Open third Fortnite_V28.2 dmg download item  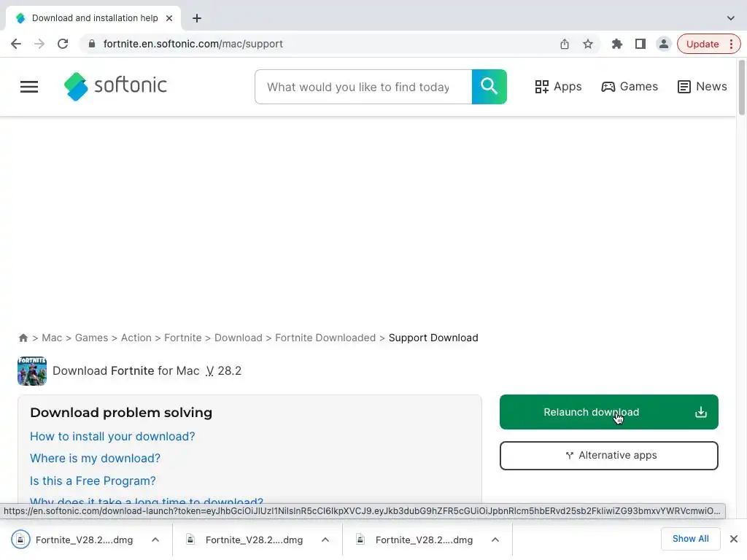pos(414,540)
